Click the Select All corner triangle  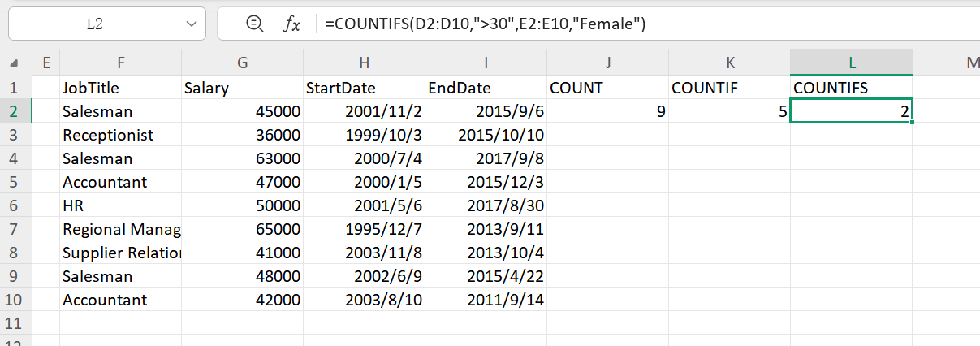(x=15, y=63)
